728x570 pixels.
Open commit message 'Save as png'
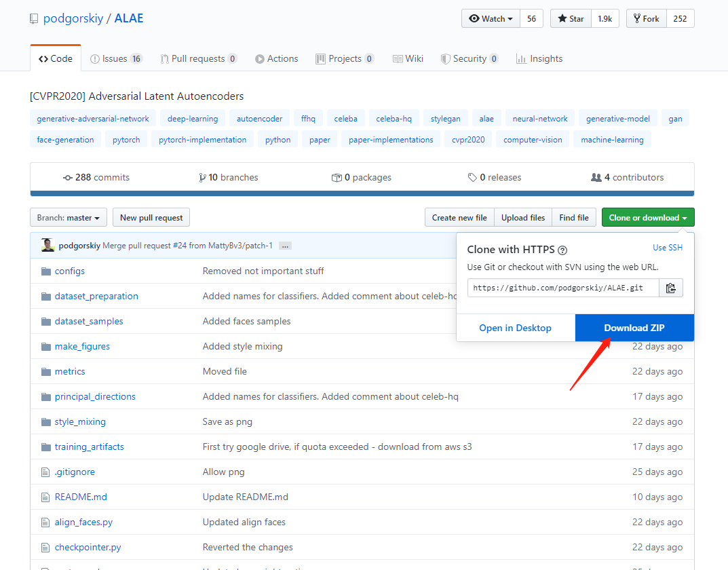[x=227, y=421]
